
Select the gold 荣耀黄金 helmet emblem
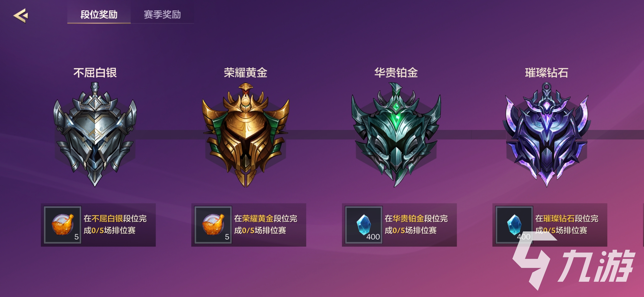pos(246,135)
